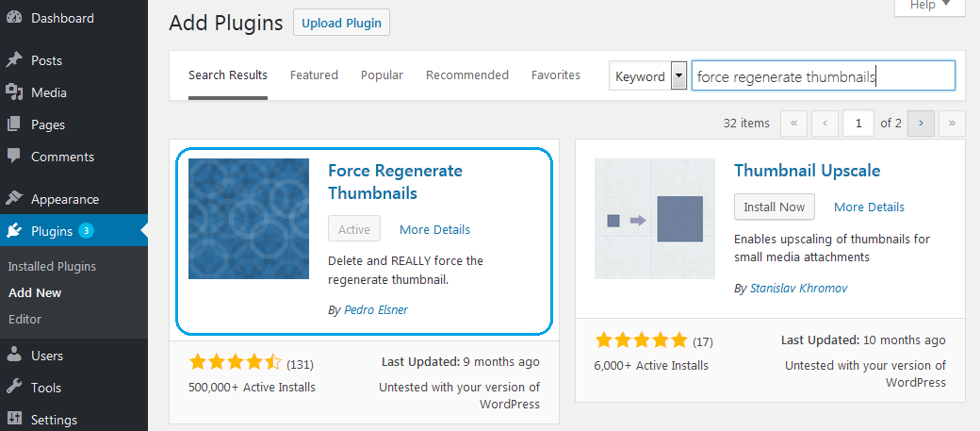980x431 pixels.
Task: Select Add New submenu item
Action: [35, 292]
